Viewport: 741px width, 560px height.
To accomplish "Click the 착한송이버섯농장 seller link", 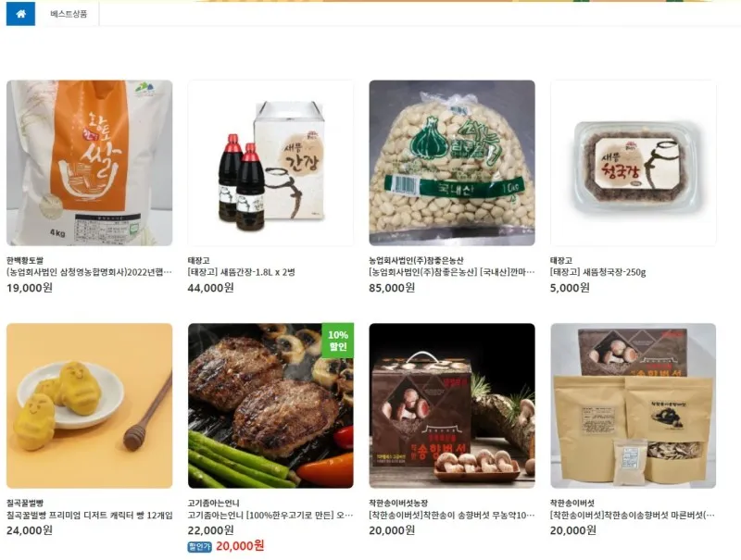I will coord(398,503).
